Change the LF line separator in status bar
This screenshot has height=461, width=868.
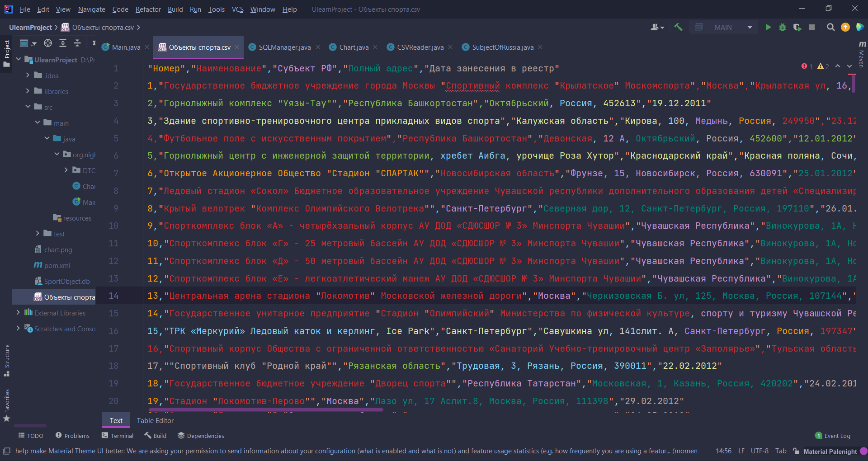741,451
